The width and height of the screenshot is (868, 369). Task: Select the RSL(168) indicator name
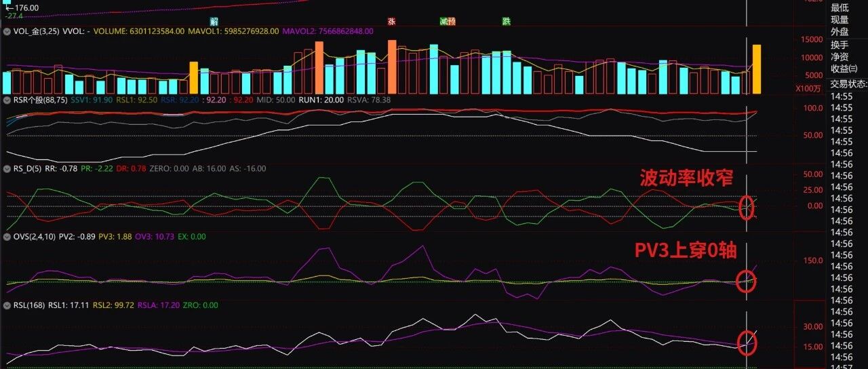coord(28,305)
